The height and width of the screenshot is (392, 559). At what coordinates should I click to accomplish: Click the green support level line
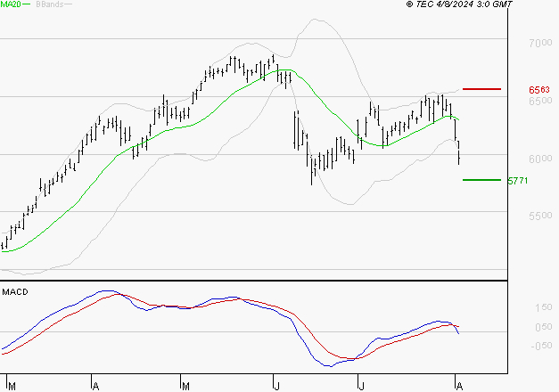pos(481,180)
